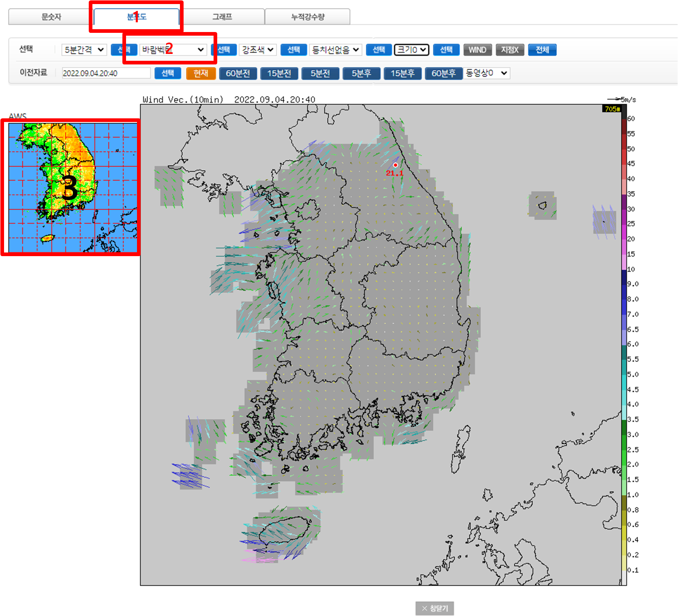Open the 동영상0 animation dropdown
The image size is (678, 616).
point(486,73)
